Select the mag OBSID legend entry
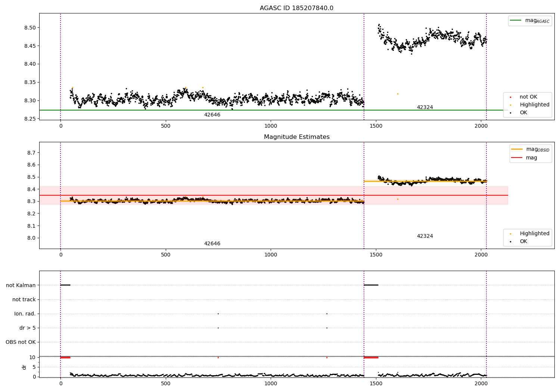This screenshot has height=392, width=560. click(531, 149)
